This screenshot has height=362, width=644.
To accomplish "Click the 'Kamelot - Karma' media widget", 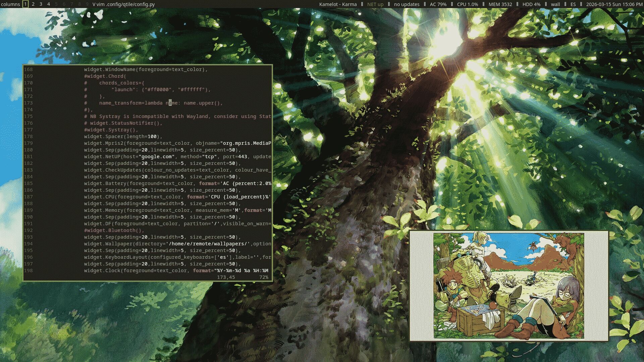I will tap(338, 4).
